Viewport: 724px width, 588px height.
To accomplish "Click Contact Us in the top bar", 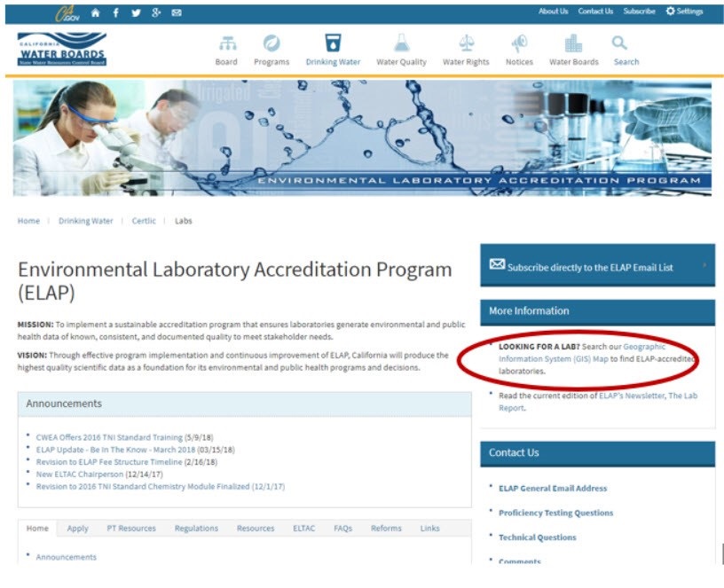I will [x=595, y=11].
